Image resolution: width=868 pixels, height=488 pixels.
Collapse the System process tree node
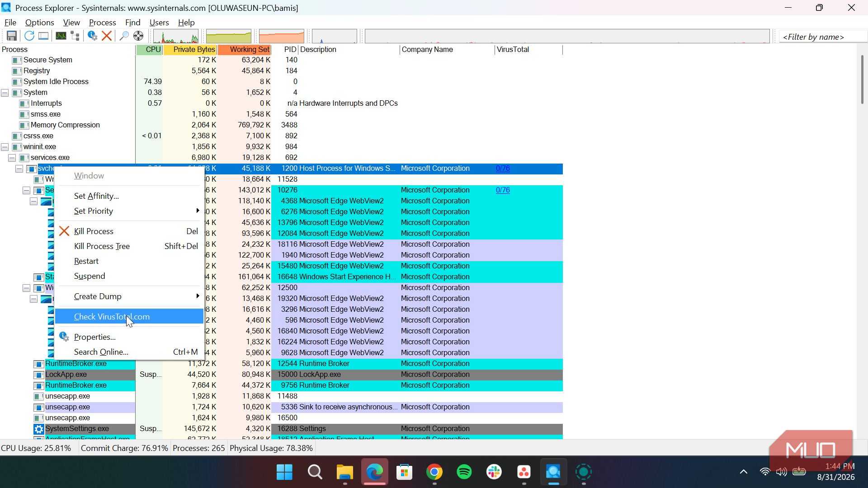[x=5, y=93]
